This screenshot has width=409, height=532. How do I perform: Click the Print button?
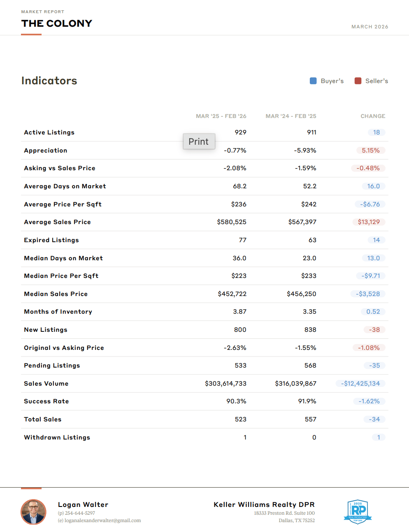coord(199,141)
